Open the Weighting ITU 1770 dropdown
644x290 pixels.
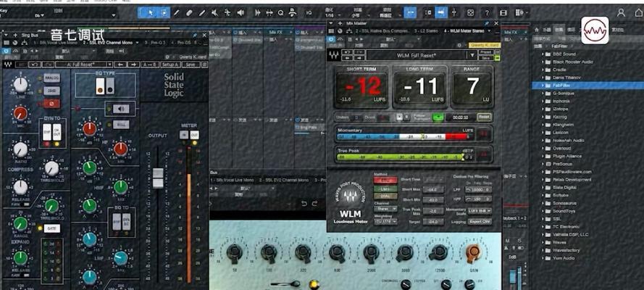tap(385, 221)
